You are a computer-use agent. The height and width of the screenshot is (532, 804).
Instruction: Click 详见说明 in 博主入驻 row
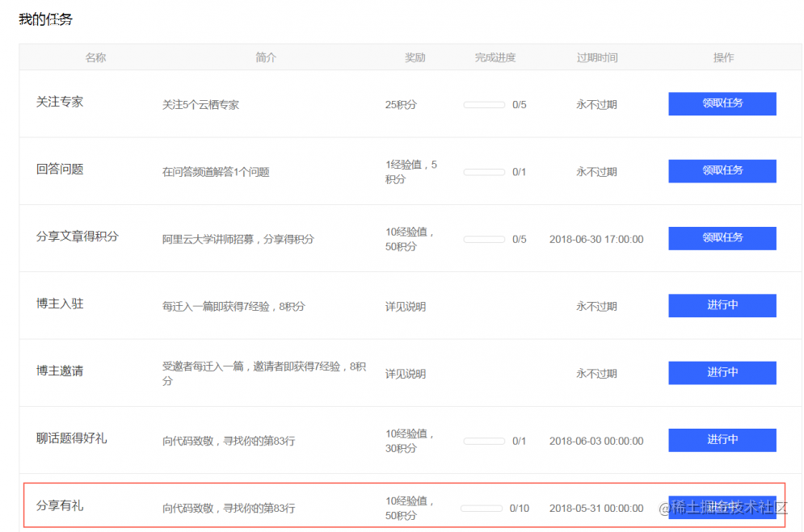pyautogui.click(x=406, y=307)
